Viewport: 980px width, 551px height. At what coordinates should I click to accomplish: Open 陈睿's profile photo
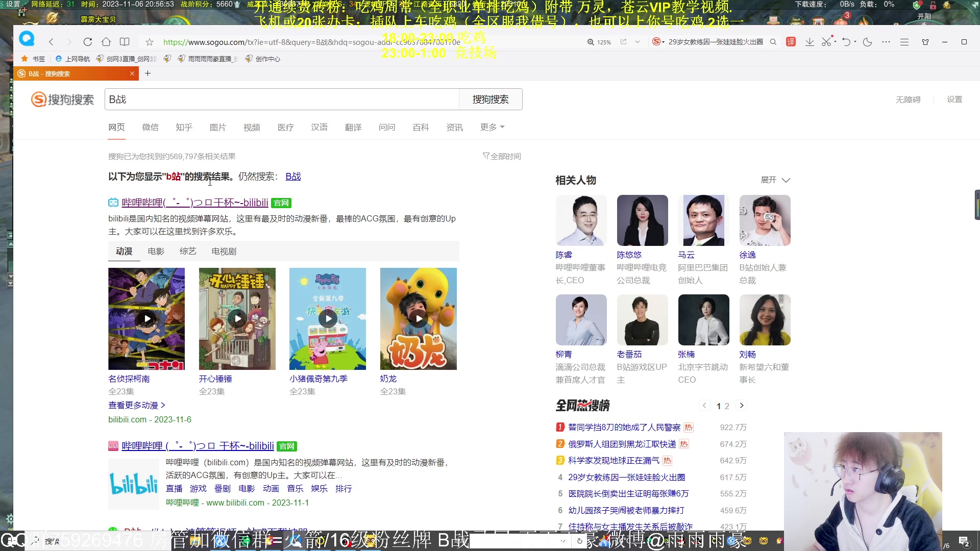[581, 220]
